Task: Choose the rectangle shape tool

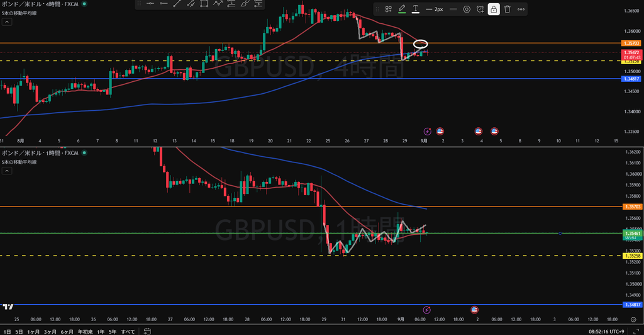Action: pos(204,4)
